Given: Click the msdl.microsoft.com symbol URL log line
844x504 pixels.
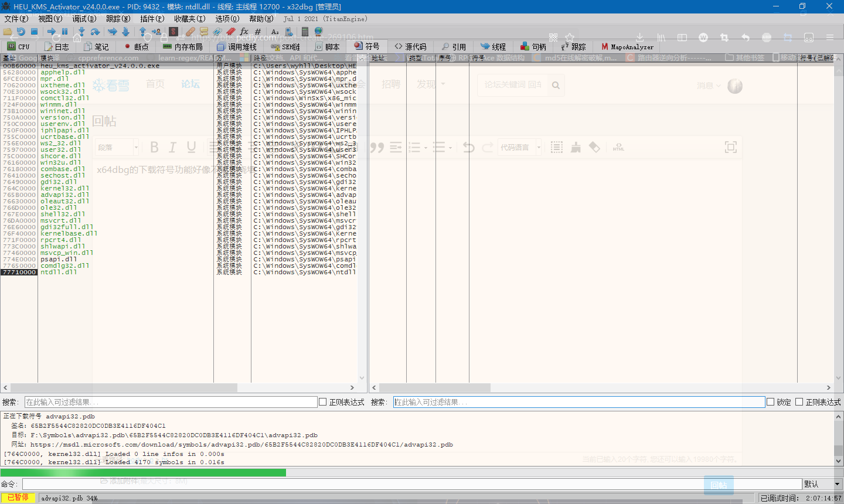Looking at the screenshot, I should pyautogui.click(x=232, y=445).
